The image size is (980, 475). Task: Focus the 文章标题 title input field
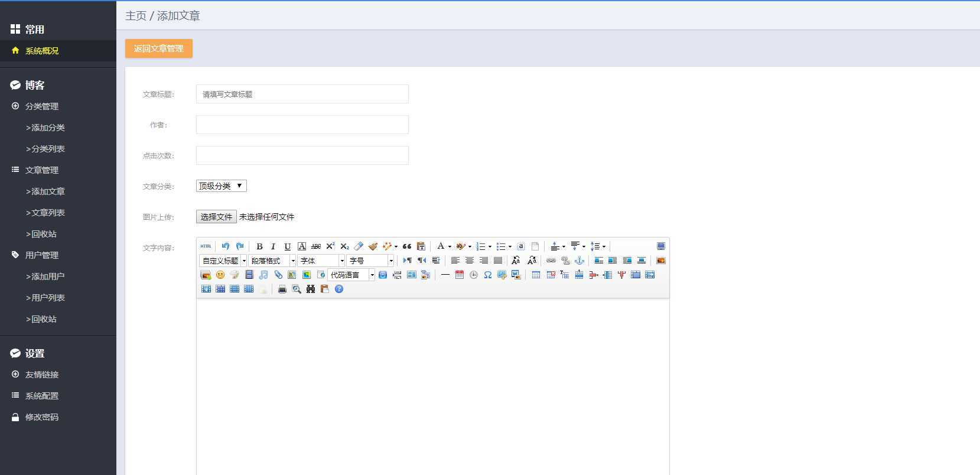(x=302, y=94)
